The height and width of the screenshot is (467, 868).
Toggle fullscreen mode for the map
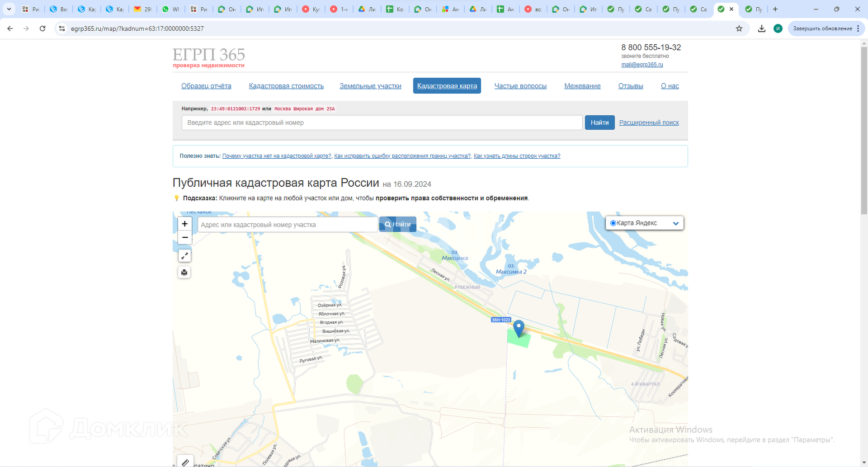[184, 256]
